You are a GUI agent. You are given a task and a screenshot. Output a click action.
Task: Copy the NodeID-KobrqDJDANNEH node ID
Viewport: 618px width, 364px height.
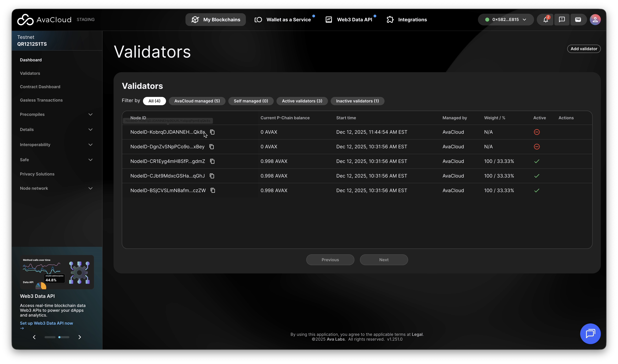[x=212, y=132]
